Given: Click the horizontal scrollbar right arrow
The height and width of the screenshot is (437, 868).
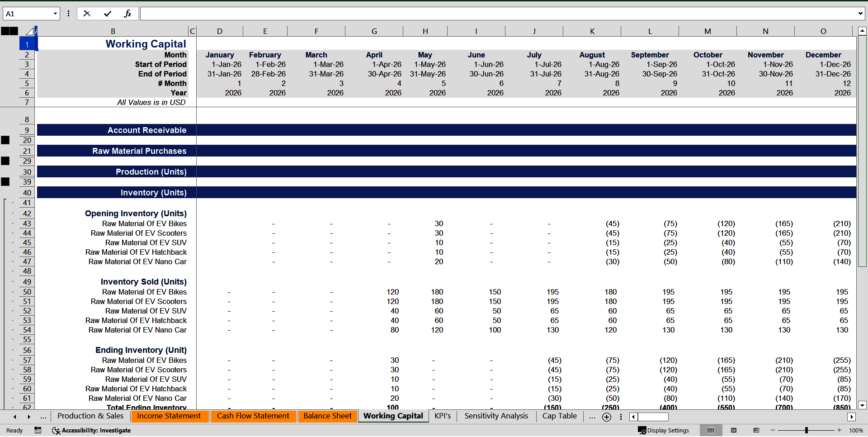Looking at the screenshot, I should pos(852,417).
